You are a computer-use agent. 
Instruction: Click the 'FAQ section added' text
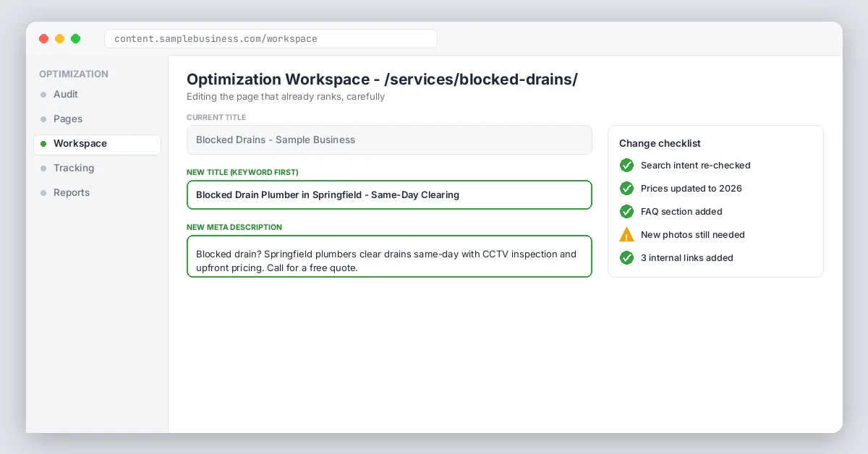coord(681,212)
